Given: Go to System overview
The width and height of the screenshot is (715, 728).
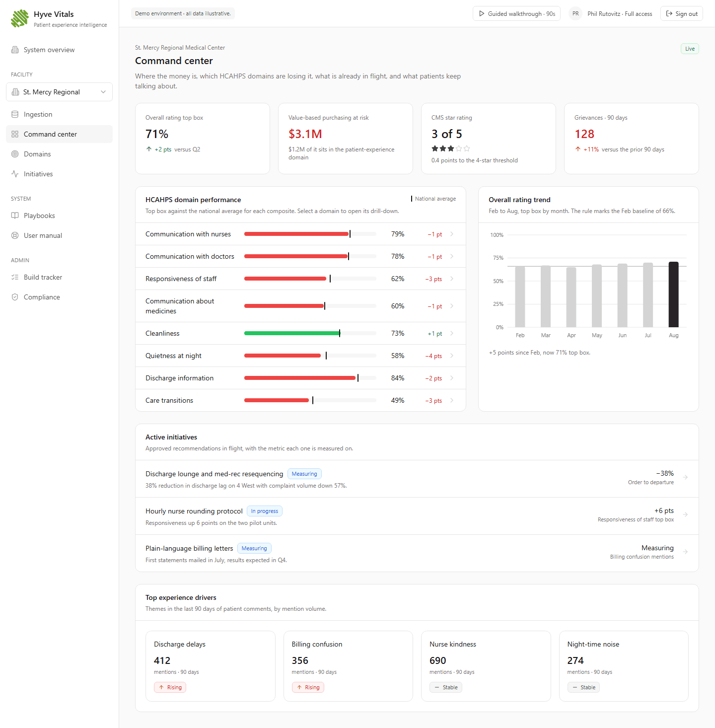Looking at the screenshot, I should pos(59,50).
